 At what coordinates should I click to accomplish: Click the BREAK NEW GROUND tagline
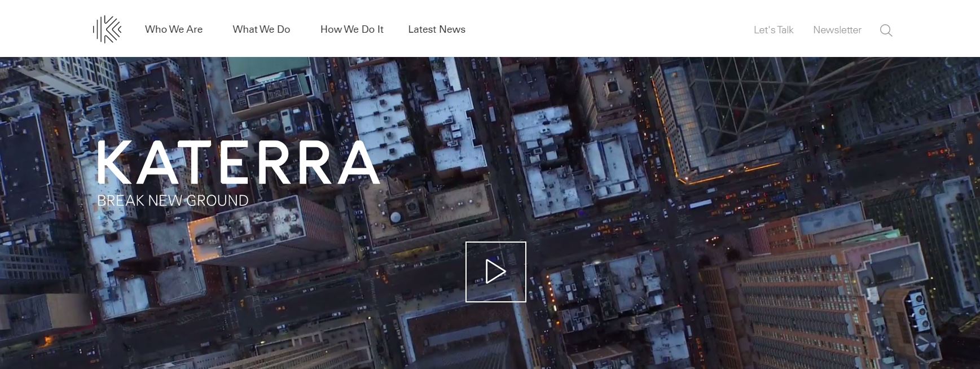click(173, 200)
